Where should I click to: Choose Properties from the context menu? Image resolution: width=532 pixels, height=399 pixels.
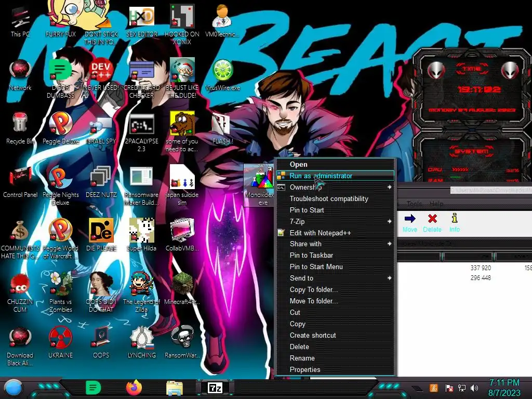(x=335, y=369)
